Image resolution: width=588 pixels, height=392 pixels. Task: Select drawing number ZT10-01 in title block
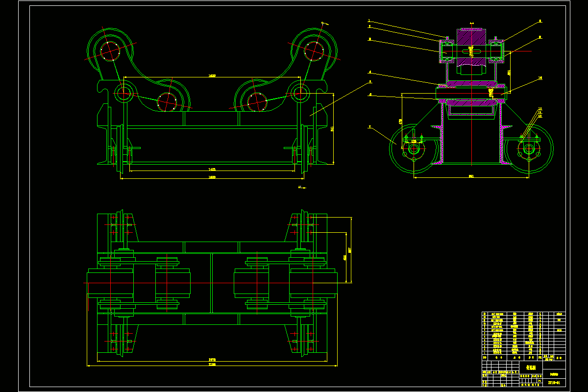tap(554, 383)
